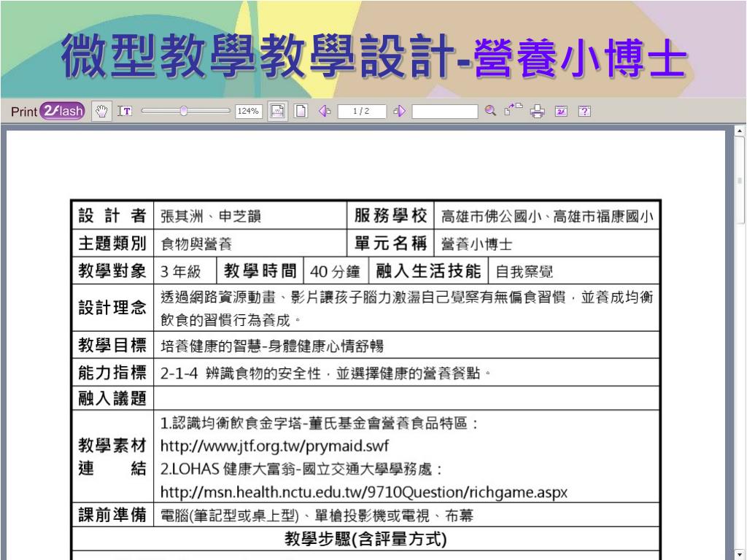Click the banner title 微型教學教學設計-營養小博士
Viewport: 747px width, 560px height.
374,55
